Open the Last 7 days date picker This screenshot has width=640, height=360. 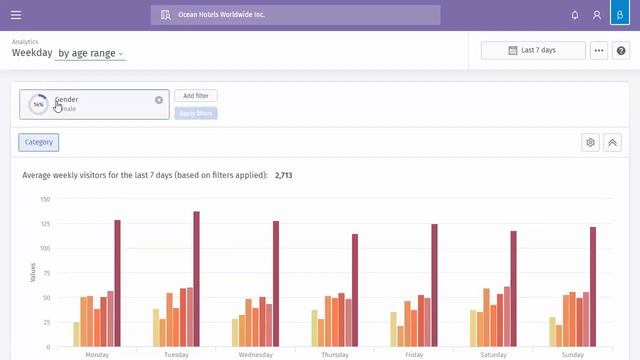(533, 50)
